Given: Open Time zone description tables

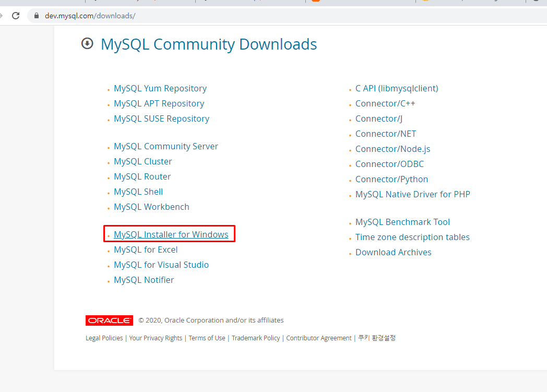Looking at the screenshot, I should [x=412, y=237].
